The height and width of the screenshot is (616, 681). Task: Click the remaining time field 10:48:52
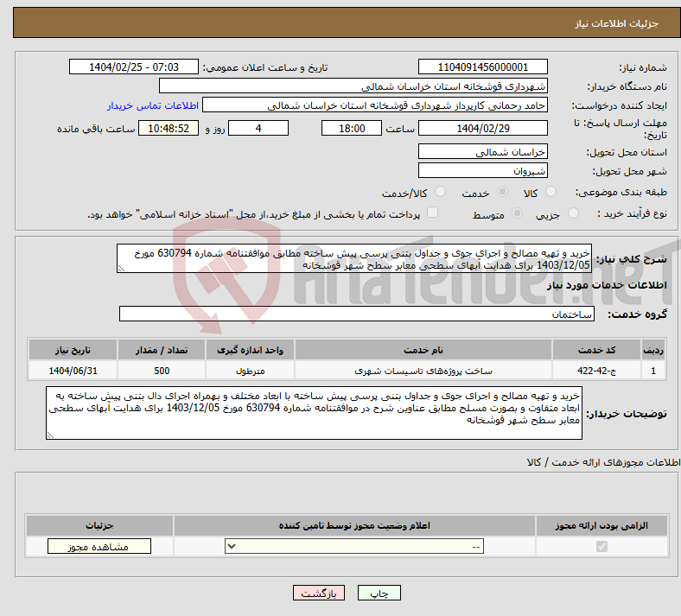click(169, 128)
